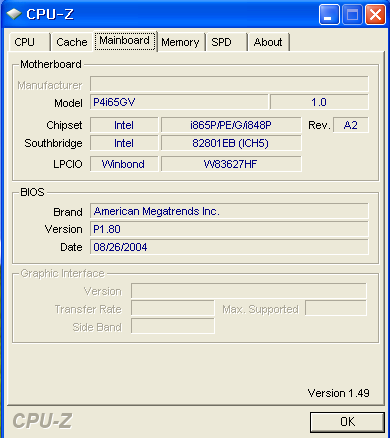This screenshot has width=390, height=438.
Task: Close the CPU-Z window
Action: tap(376, 14)
